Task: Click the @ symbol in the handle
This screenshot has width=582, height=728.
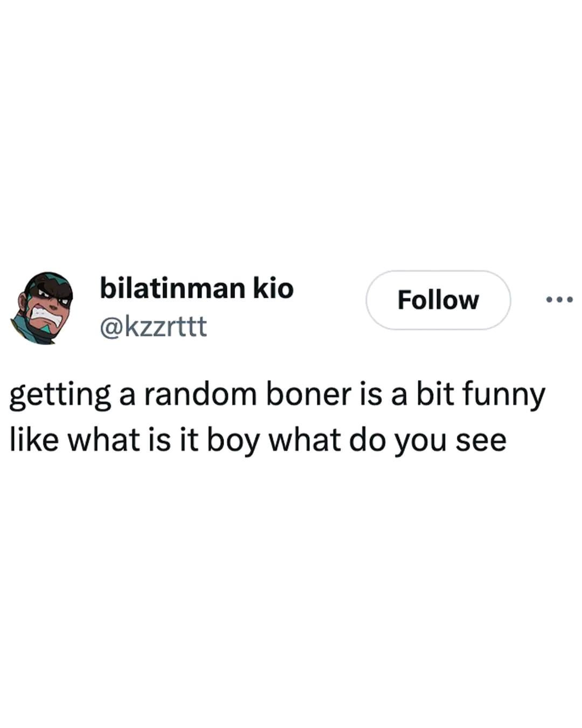Action: click(x=112, y=327)
